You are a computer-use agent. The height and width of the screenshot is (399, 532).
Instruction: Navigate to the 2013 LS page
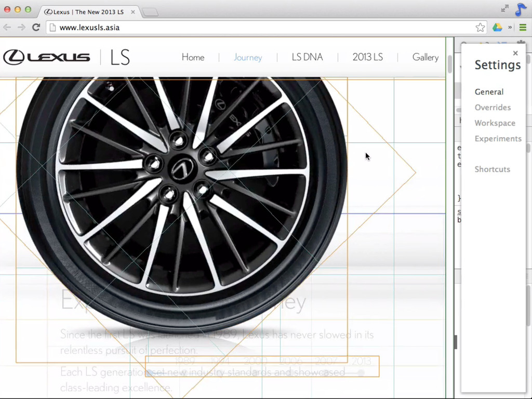pyautogui.click(x=367, y=57)
